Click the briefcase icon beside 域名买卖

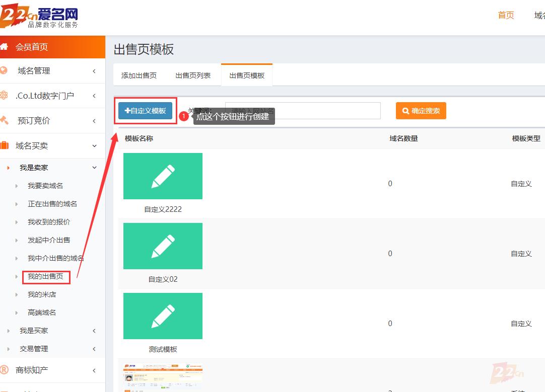pyautogui.click(x=4, y=145)
